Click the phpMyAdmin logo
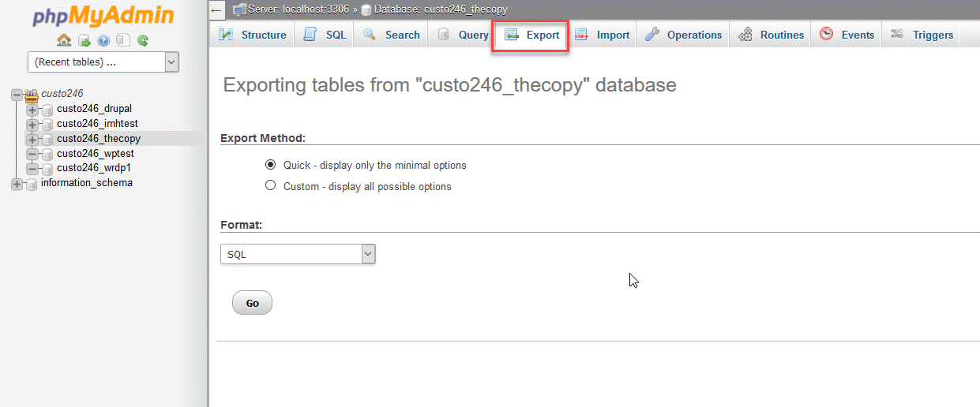This screenshot has width=980, height=407. pos(103,17)
